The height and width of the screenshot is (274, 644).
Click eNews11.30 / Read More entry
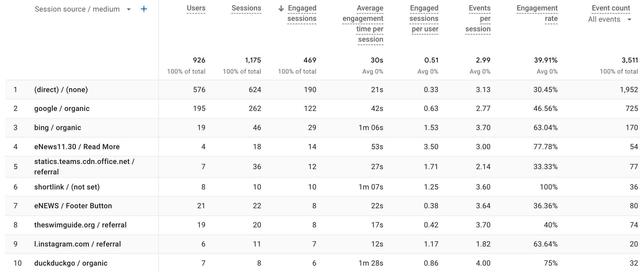point(77,147)
